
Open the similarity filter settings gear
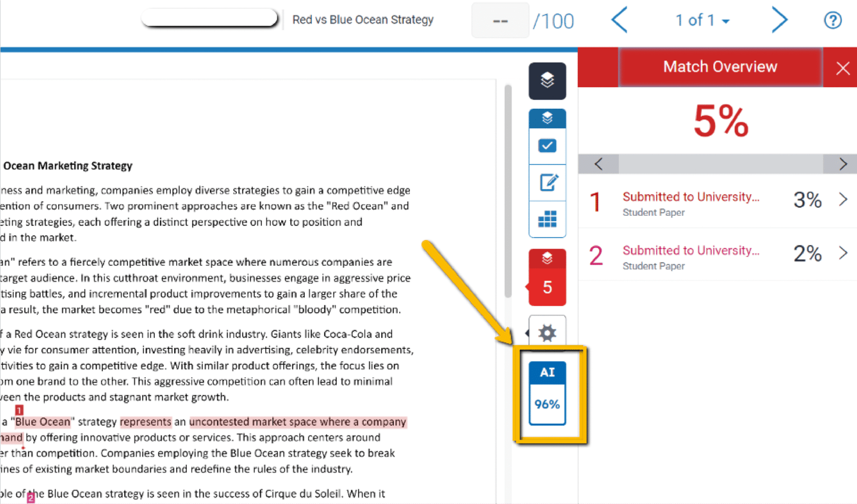(547, 332)
